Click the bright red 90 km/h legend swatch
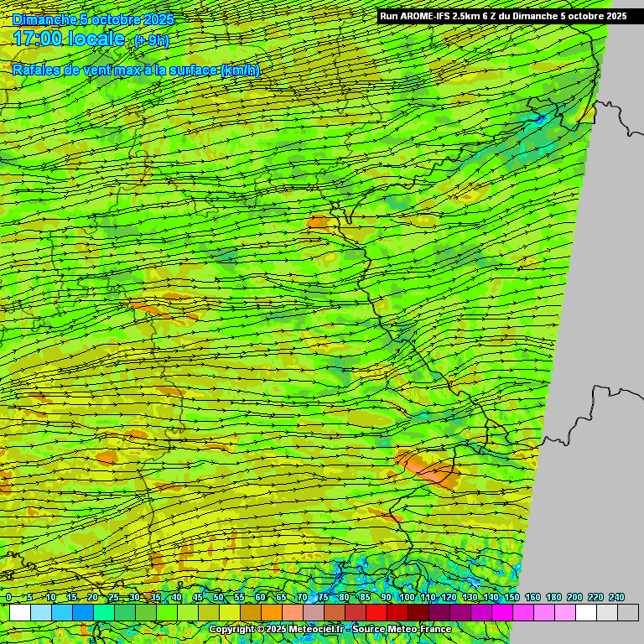 coord(397,613)
